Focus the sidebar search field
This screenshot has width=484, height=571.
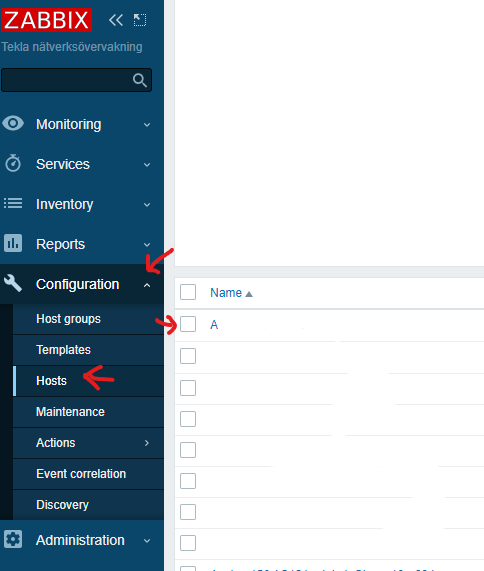tap(67, 80)
